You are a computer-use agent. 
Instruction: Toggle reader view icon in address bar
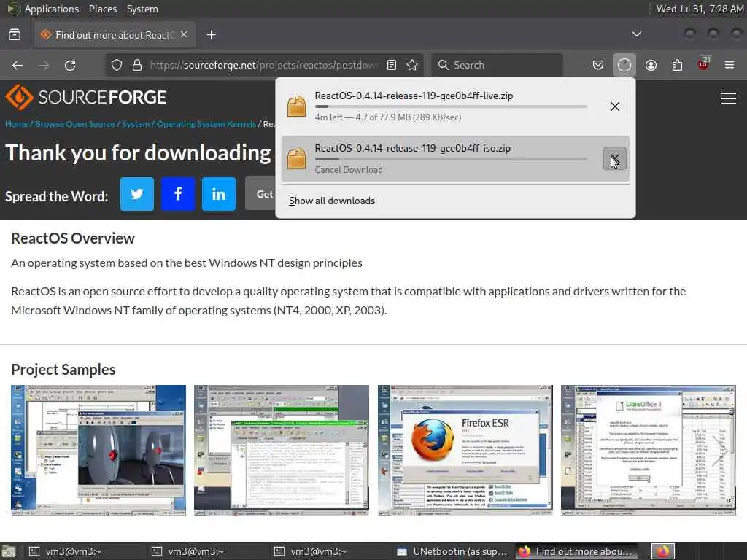(x=392, y=65)
